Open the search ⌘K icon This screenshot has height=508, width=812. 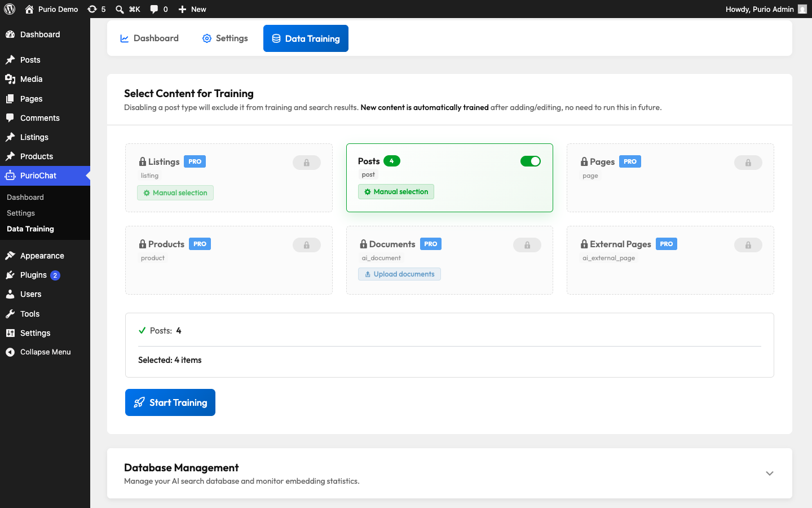pos(120,9)
